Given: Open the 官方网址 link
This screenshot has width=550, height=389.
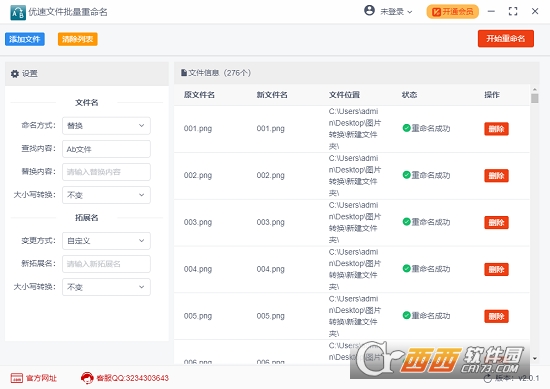Looking at the screenshot, I should coord(41,378).
